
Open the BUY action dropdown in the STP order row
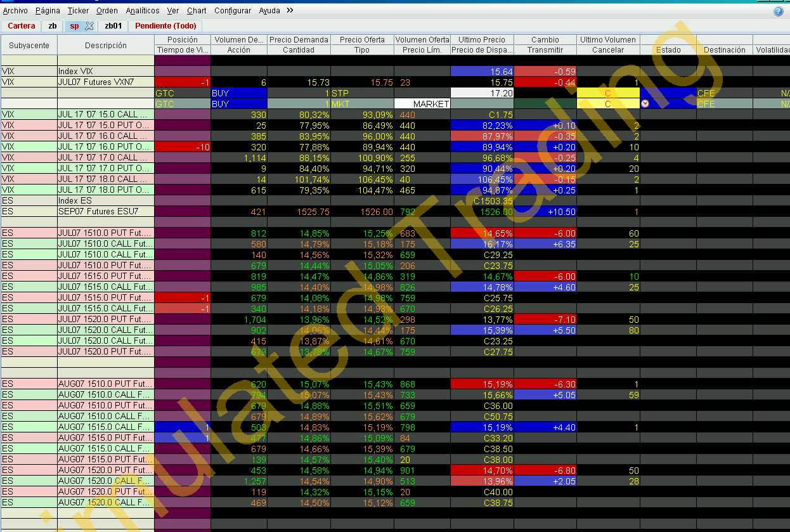click(x=239, y=93)
